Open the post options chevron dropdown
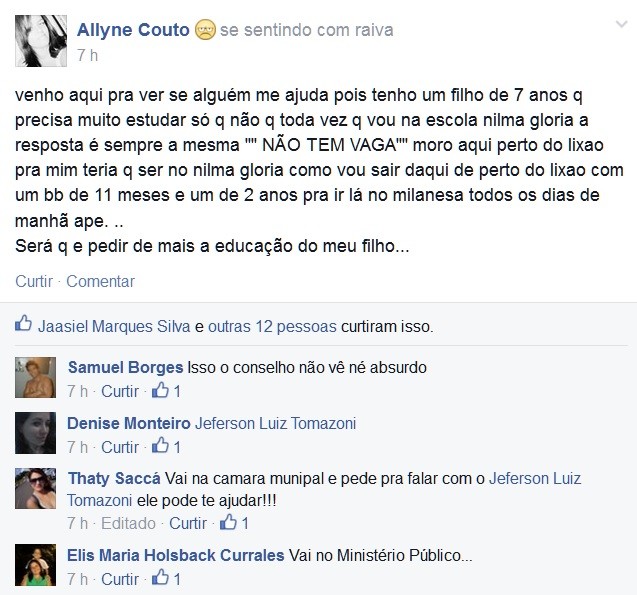This screenshot has width=637, height=595. 621,25
